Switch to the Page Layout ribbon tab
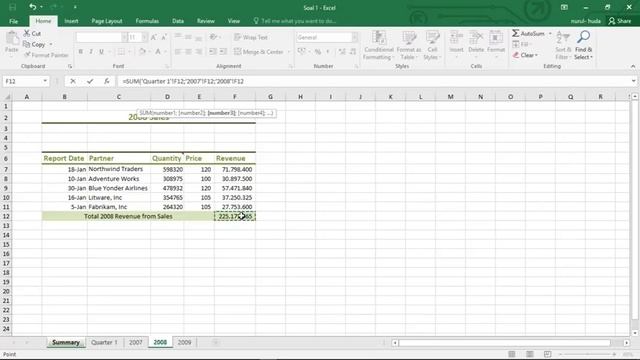 (x=107, y=21)
